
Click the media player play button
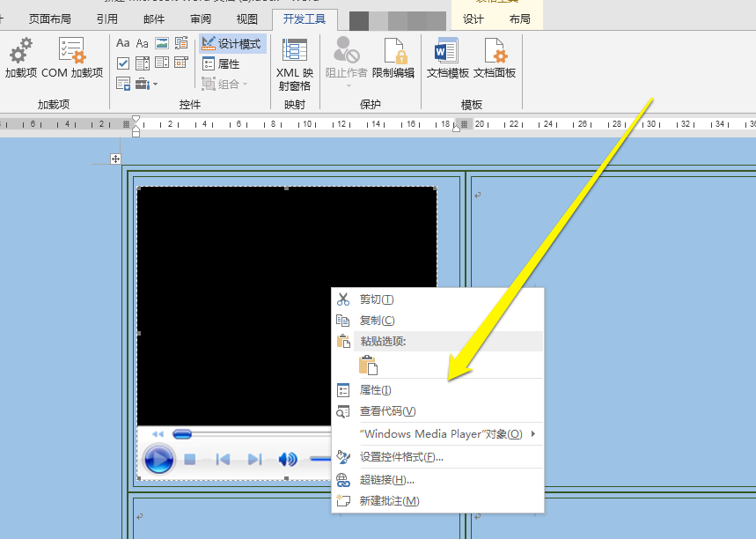158,459
